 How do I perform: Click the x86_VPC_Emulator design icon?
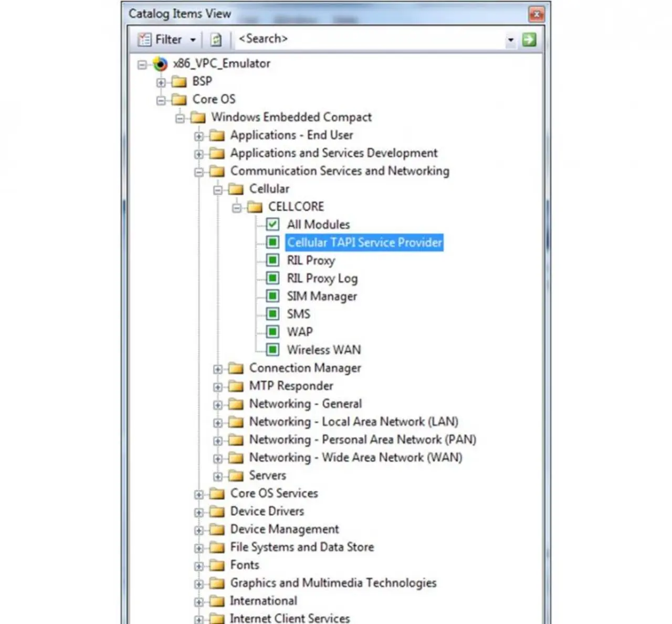[160, 65]
